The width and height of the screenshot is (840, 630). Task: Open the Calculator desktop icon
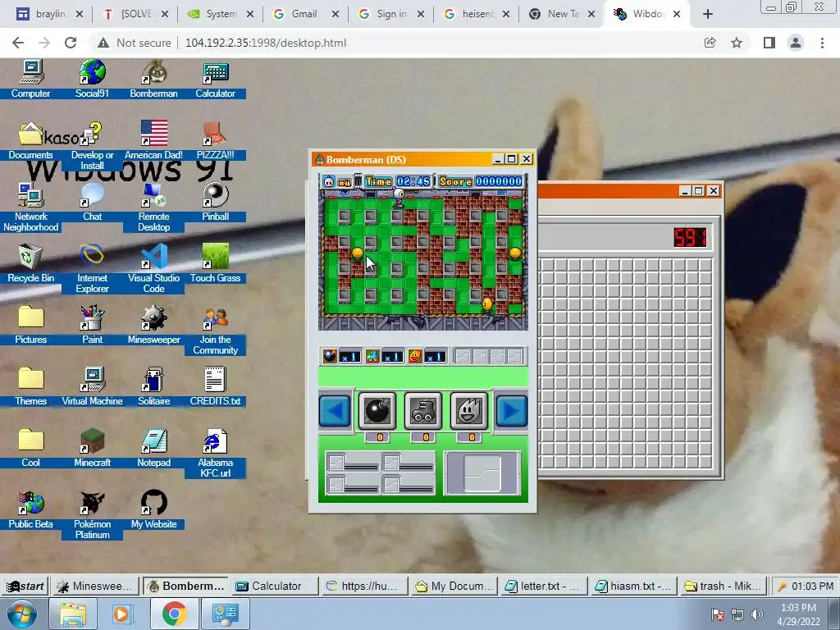pos(216,73)
